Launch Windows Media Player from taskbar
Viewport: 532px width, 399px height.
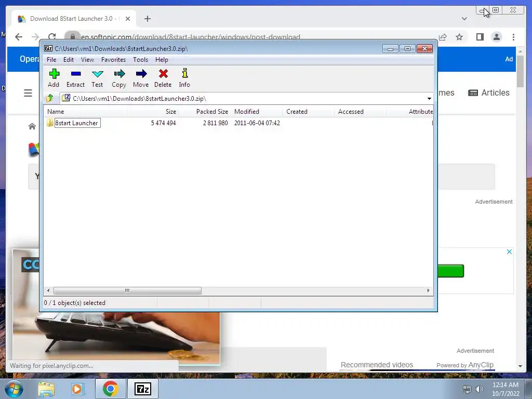pyautogui.click(x=78, y=389)
